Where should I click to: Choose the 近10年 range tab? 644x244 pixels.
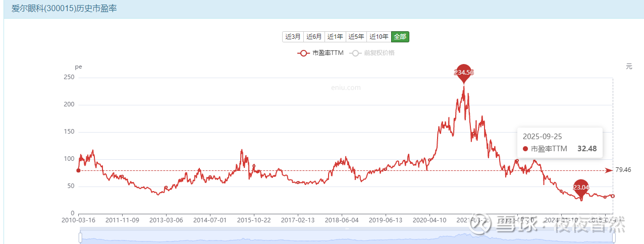379,37
